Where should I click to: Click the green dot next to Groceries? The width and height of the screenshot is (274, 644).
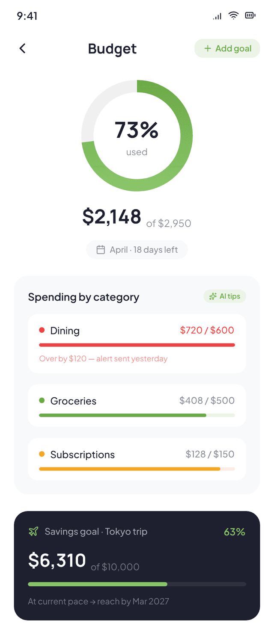[x=42, y=400]
